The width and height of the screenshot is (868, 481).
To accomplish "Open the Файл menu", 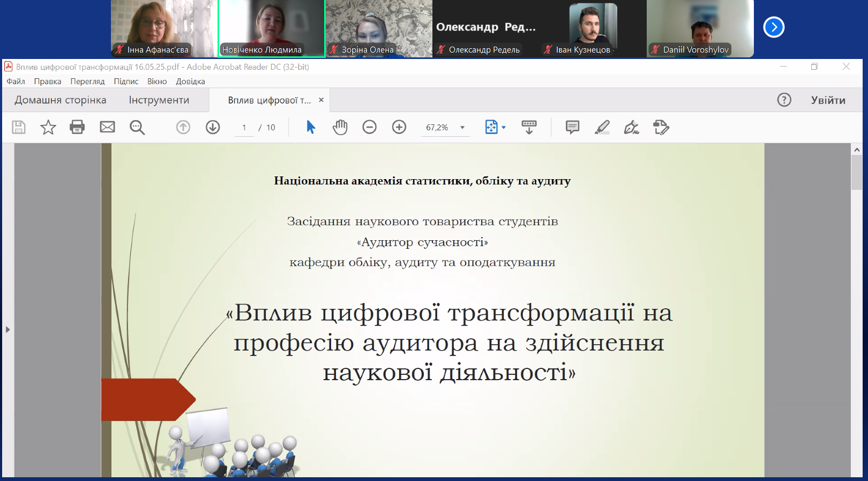I will [x=16, y=82].
